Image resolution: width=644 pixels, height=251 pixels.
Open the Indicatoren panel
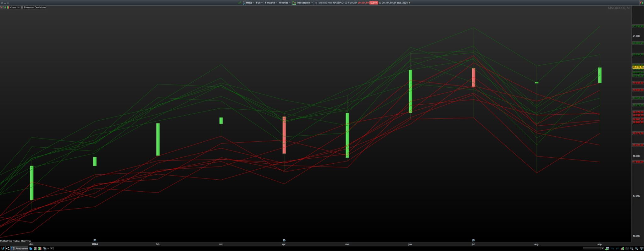click(303, 3)
